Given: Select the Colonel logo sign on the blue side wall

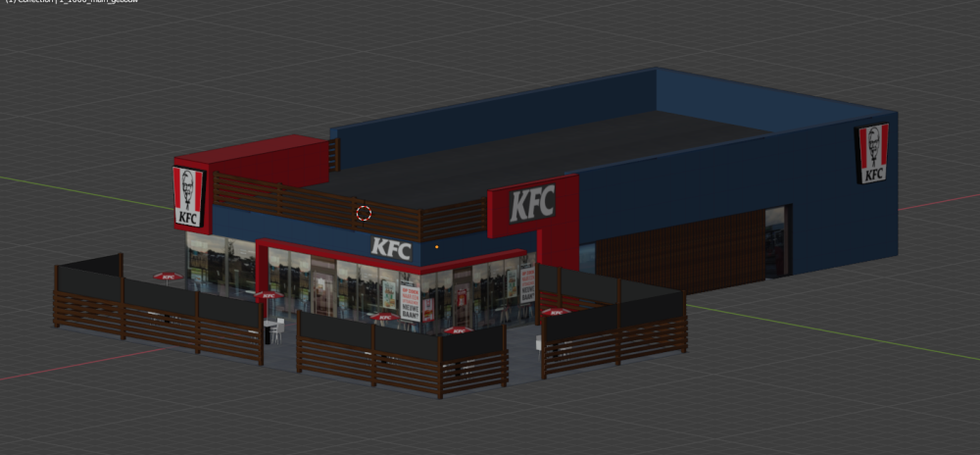Looking at the screenshot, I should click(872, 154).
